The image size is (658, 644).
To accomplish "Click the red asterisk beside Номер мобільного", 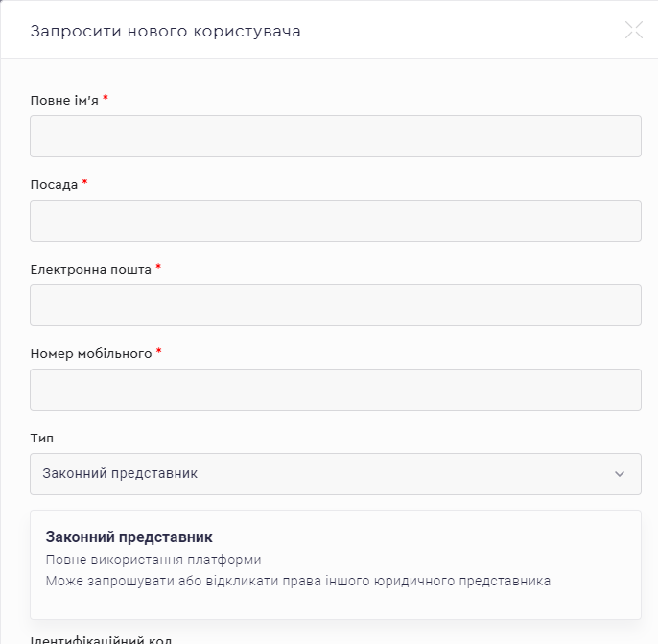I will pyautogui.click(x=159, y=352).
